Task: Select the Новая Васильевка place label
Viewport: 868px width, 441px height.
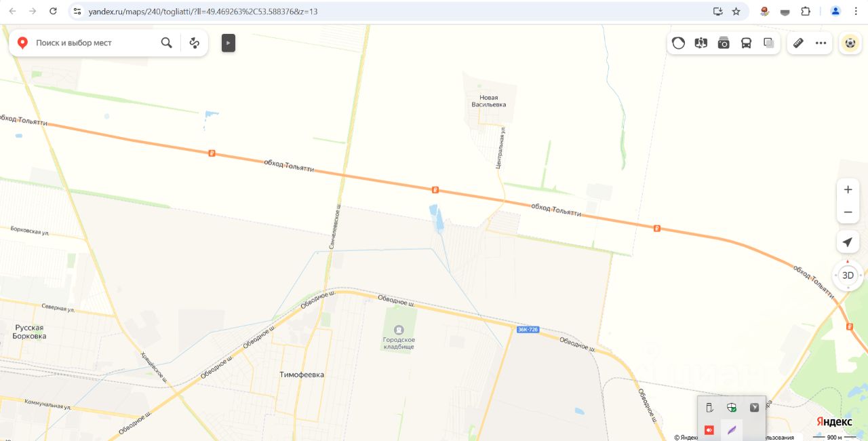Action: tap(488, 101)
